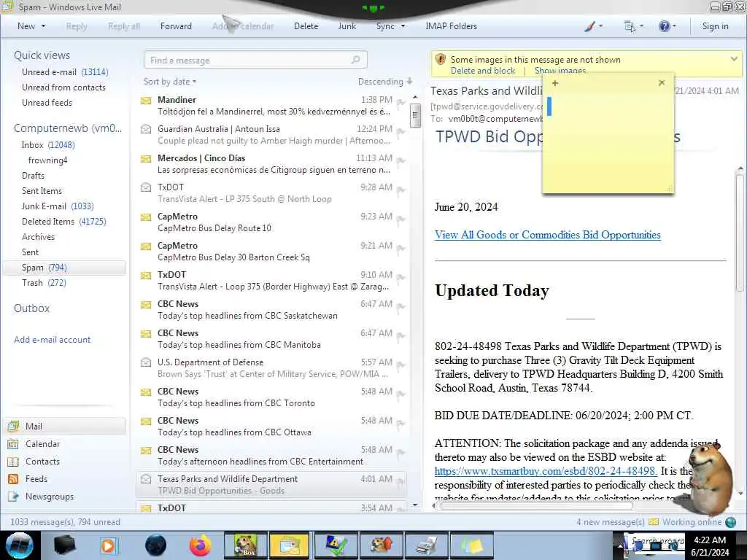The height and width of the screenshot is (560, 747).
Task: Open IMAP Folders
Action: pos(451,26)
